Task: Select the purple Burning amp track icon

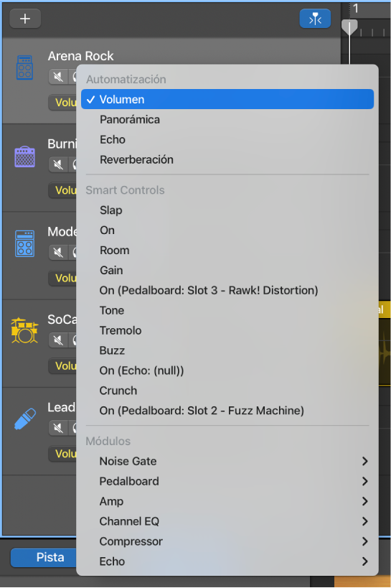Action: click(x=24, y=156)
